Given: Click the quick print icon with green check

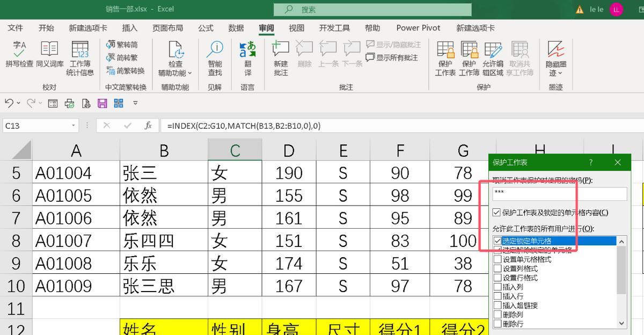Looking at the screenshot, I should click(x=70, y=103).
